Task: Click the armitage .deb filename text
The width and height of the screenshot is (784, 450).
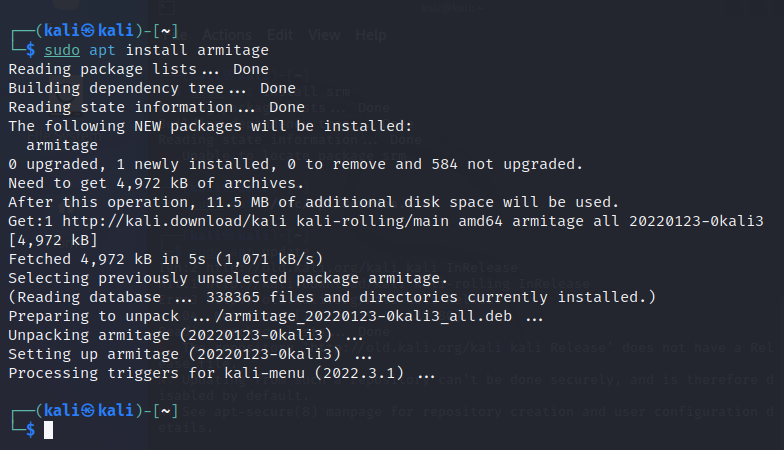Action: tap(363, 316)
